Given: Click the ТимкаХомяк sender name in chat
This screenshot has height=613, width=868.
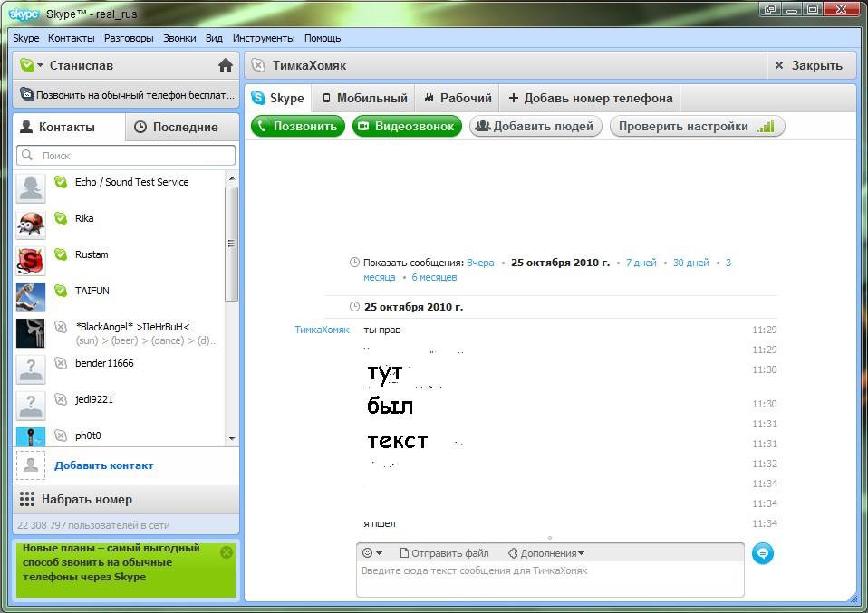Looking at the screenshot, I should click(322, 330).
